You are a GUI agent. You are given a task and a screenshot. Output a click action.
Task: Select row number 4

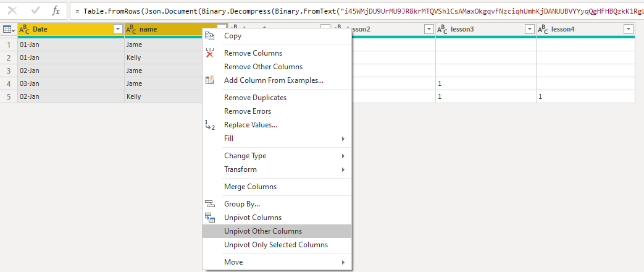[9, 83]
